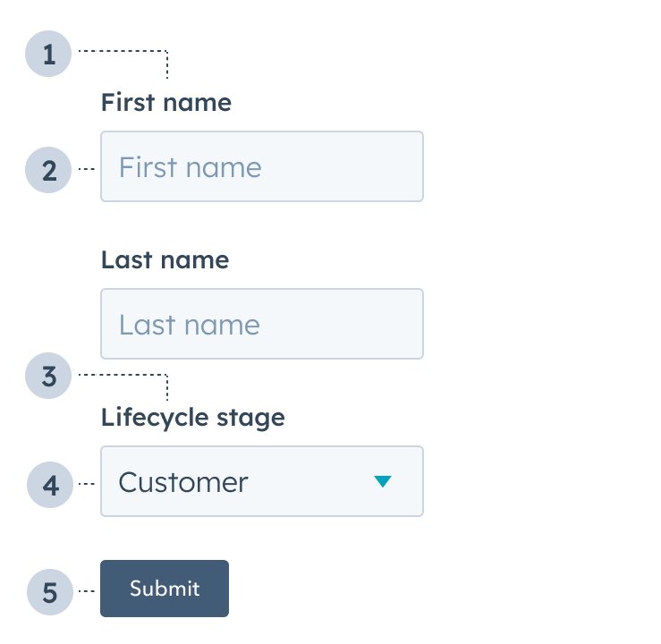Click the 'First name' field label
The height and width of the screenshot is (644, 661).
coord(166,103)
